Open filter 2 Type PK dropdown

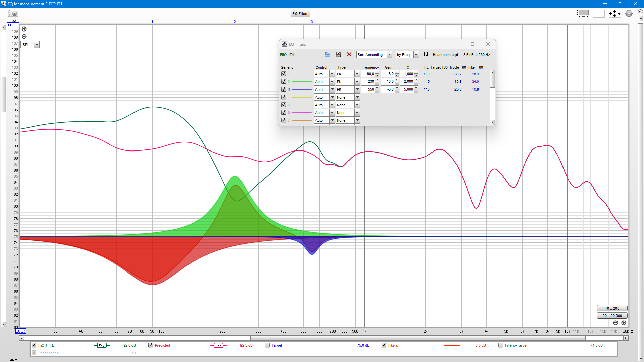tap(348, 82)
